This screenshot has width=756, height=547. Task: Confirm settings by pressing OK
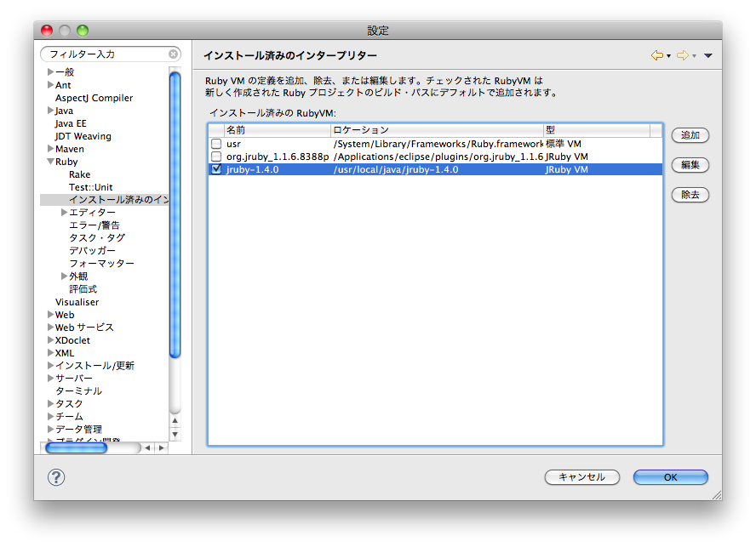pos(670,477)
